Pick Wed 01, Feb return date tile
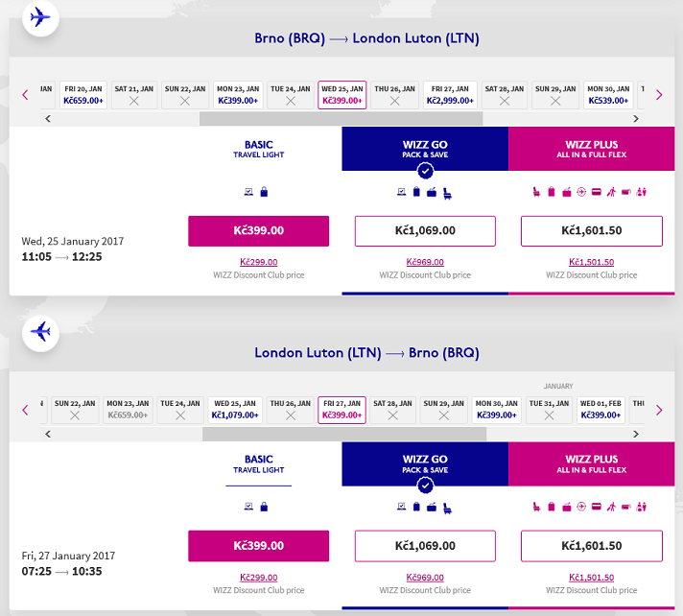This screenshot has height=616, width=683. coord(601,410)
